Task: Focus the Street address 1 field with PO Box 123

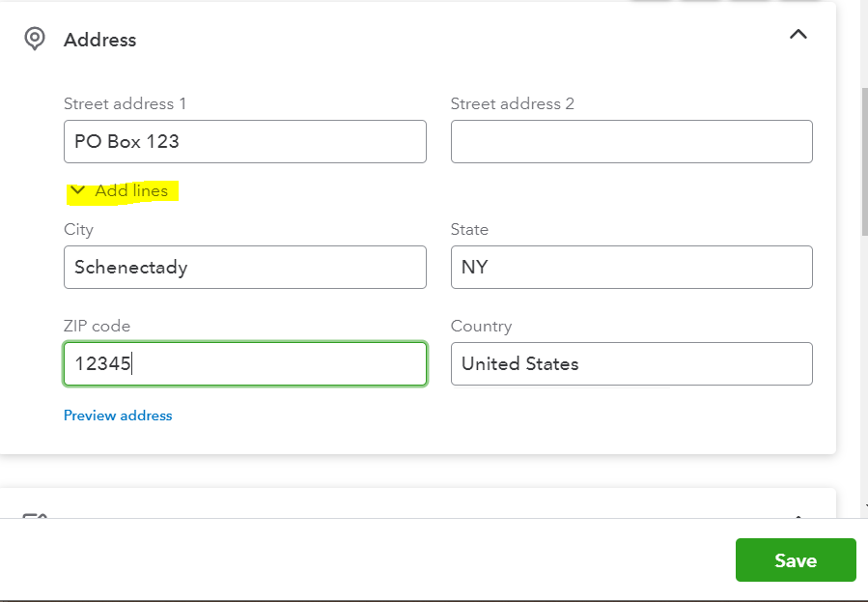Action: 244,142
